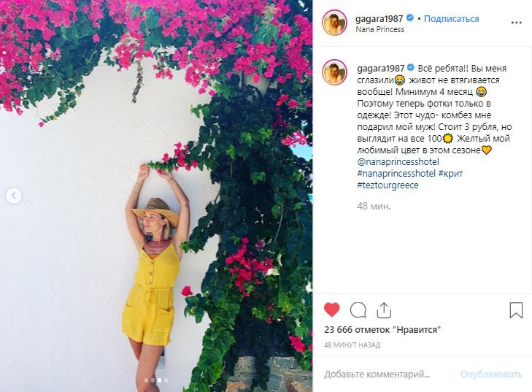Open gagara1987 username in header
The height and width of the screenshot is (392, 532).
(x=379, y=19)
